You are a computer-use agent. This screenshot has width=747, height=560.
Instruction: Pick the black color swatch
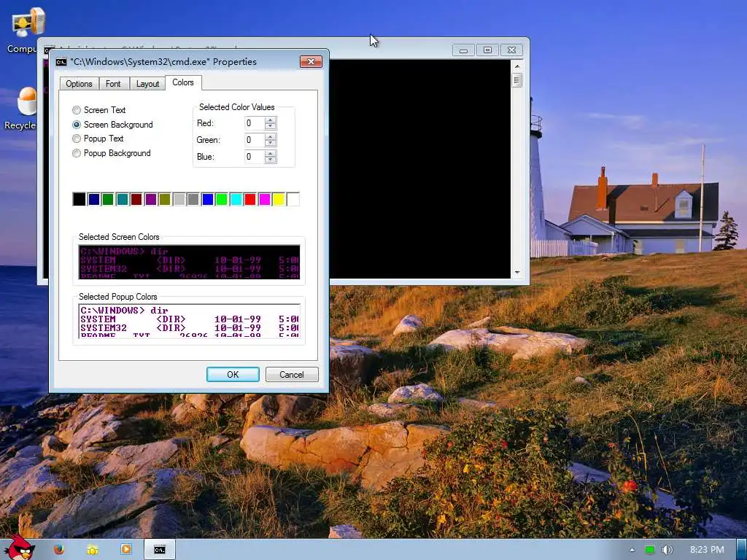coord(79,199)
